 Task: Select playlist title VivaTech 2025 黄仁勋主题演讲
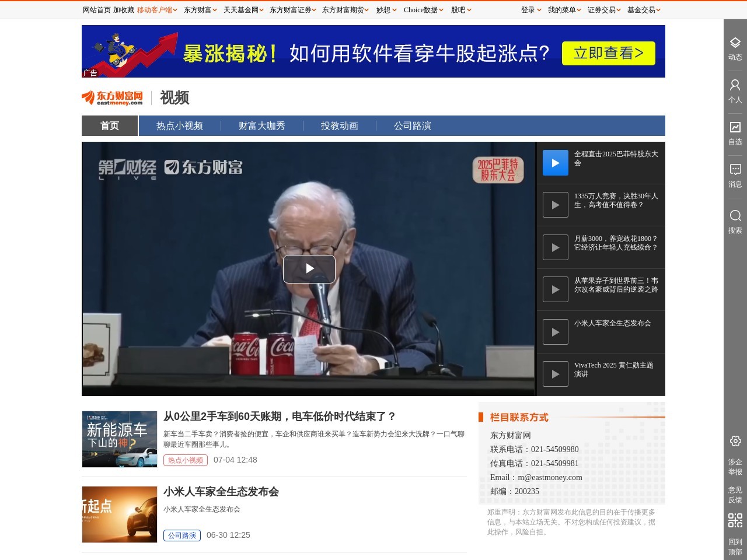tap(614, 369)
